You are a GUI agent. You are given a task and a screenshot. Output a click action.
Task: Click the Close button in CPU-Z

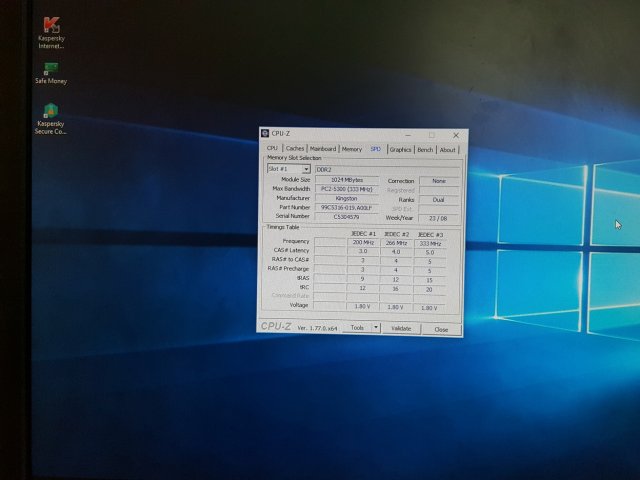pyautogui.click(x=441, y=328)
